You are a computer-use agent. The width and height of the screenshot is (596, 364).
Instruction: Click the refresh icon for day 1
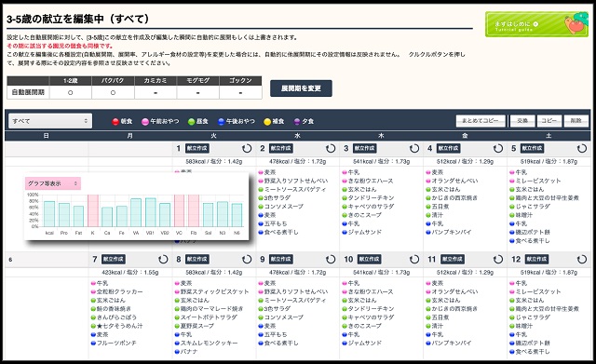click(x=247, y=149)
